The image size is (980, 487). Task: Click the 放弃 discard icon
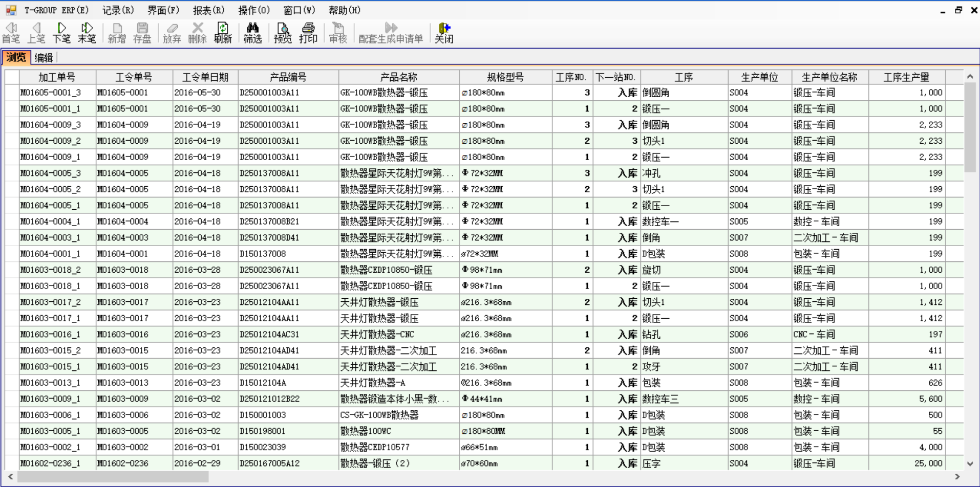click(172, 33)
